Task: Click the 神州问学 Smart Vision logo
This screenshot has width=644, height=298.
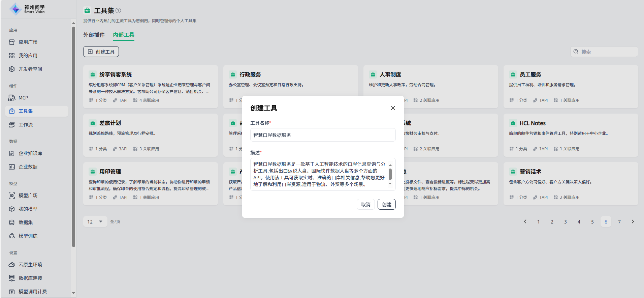Action: pyautogui.click(x=27, y=9)
